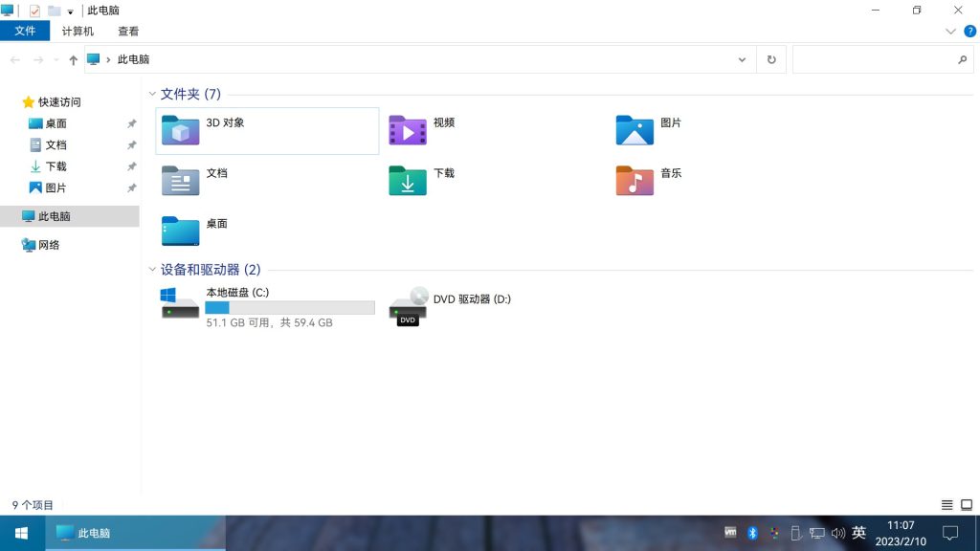Click the network icon in the system tray
The width and height of the screenshot is (980, 551).
[x=817, y=533]
